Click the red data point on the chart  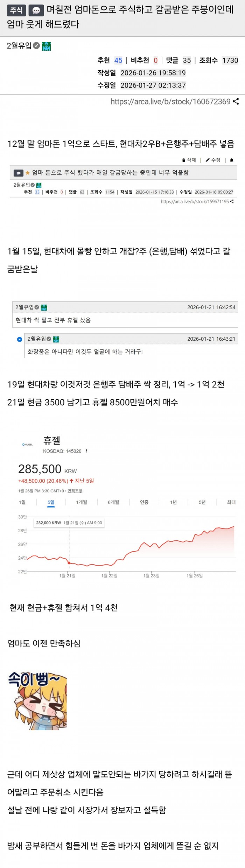point(69,563)
